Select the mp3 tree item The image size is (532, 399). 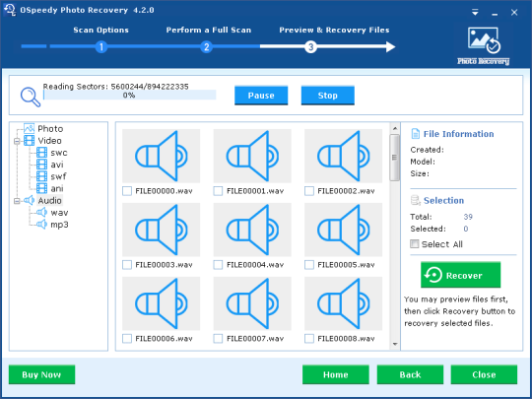coord(59,225)
